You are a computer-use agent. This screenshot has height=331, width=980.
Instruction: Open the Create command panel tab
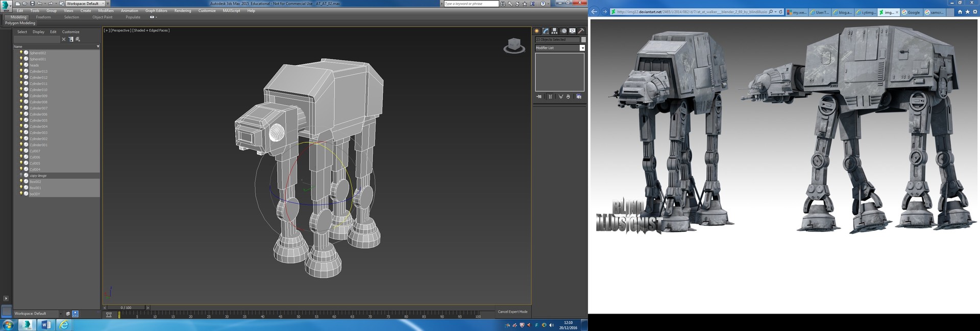[x=537, y=31]
